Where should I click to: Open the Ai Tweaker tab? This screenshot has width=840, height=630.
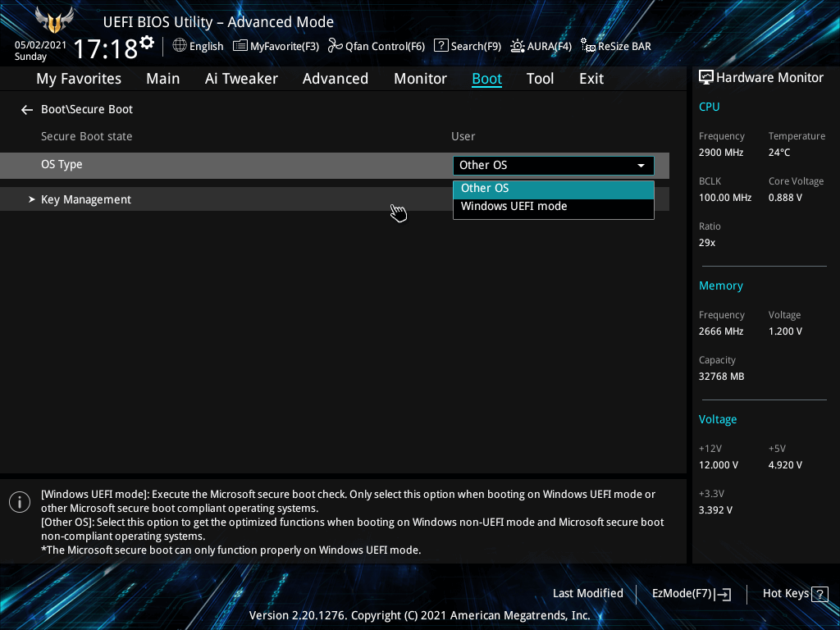point(241,79)
